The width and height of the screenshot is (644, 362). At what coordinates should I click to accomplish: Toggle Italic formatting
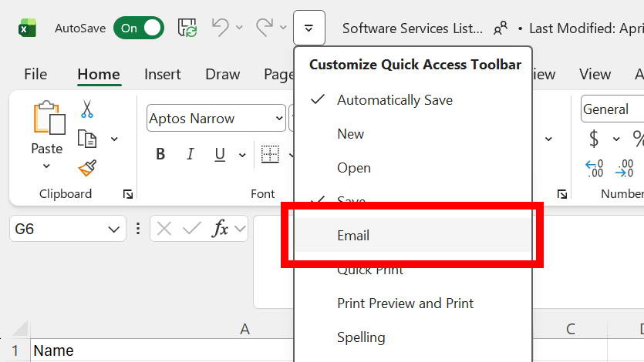click(x=191, y=154)
